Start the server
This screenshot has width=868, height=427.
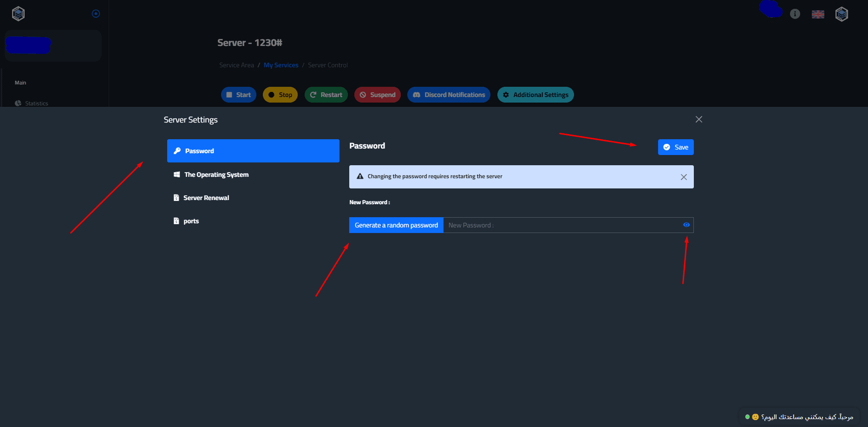(239, 95)
